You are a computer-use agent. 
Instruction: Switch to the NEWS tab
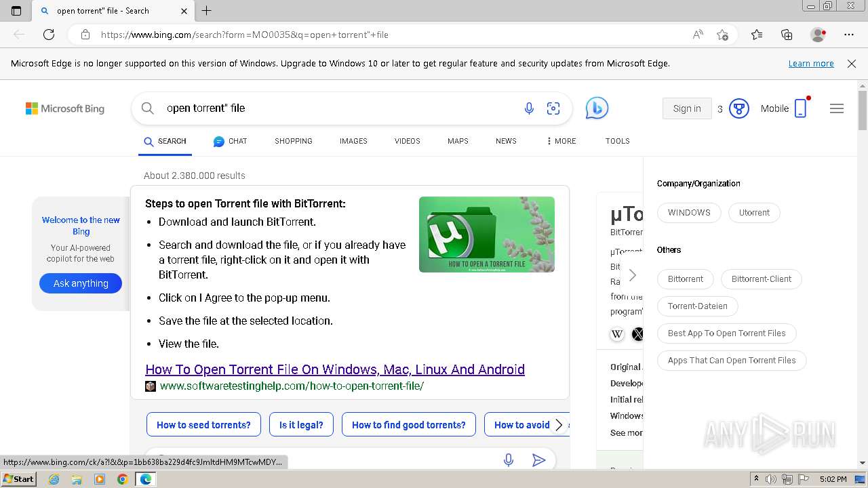pyautogui.click(x=506, y=141)
